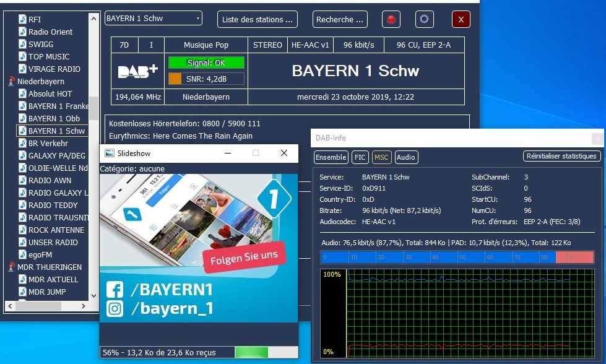Open settings with the gear icon

coord(425,19)
